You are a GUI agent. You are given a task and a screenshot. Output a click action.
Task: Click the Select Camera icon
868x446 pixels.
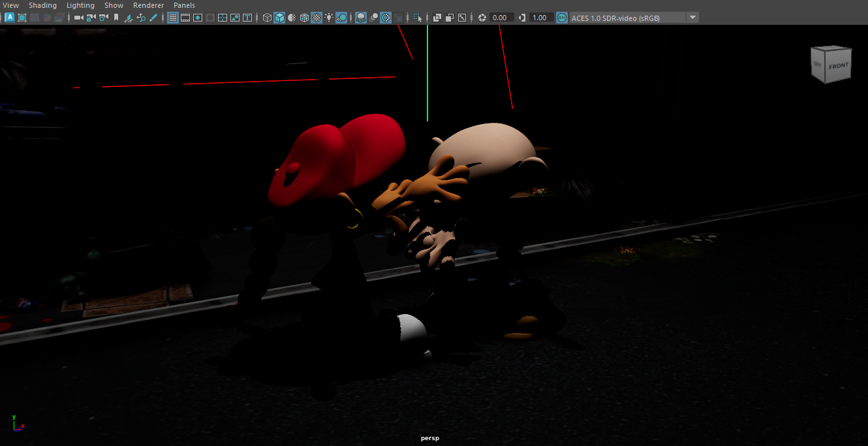[x=78, y=18]
